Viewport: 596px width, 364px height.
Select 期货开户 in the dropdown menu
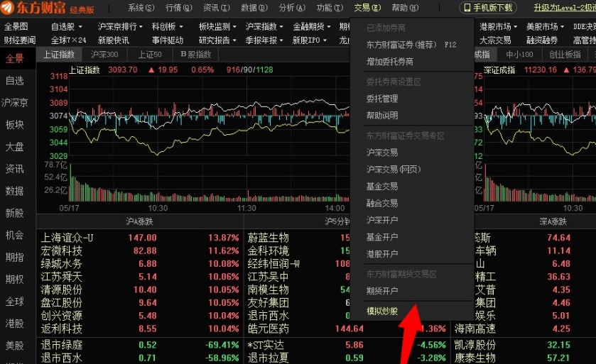click(x=382, y=291)
